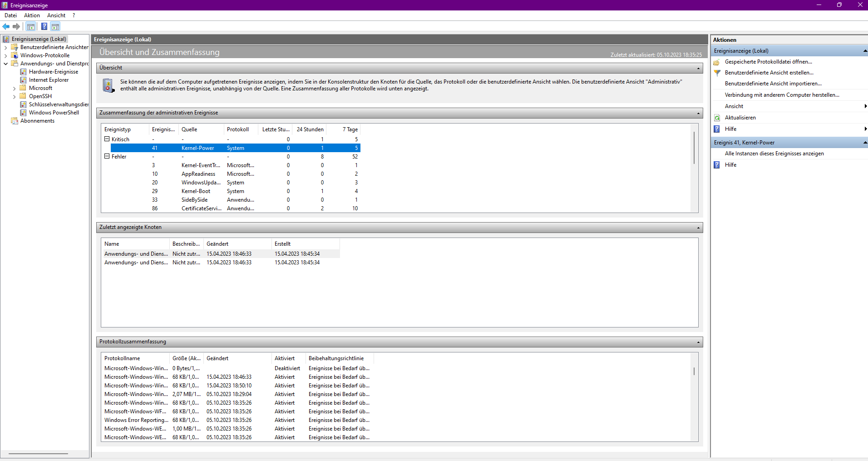
Task: Select the Kernel-Power event 41 row
Action: click(x=235, y=148)
